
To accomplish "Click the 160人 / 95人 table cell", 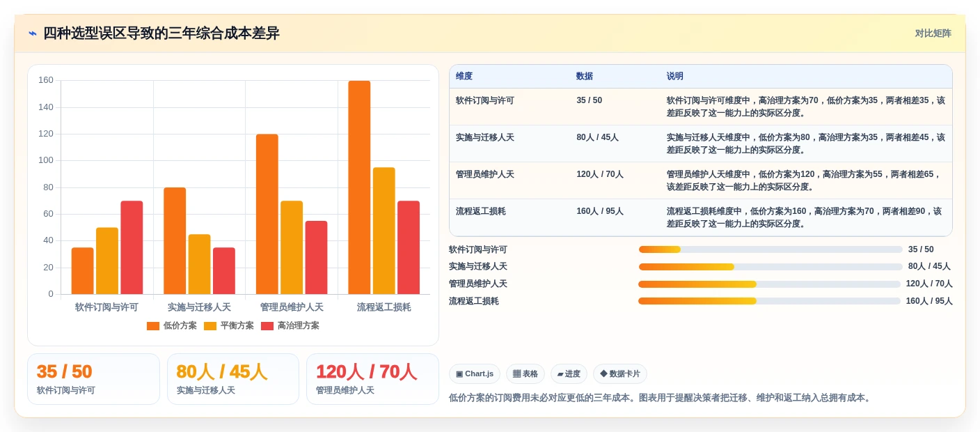I will (600, 211).
